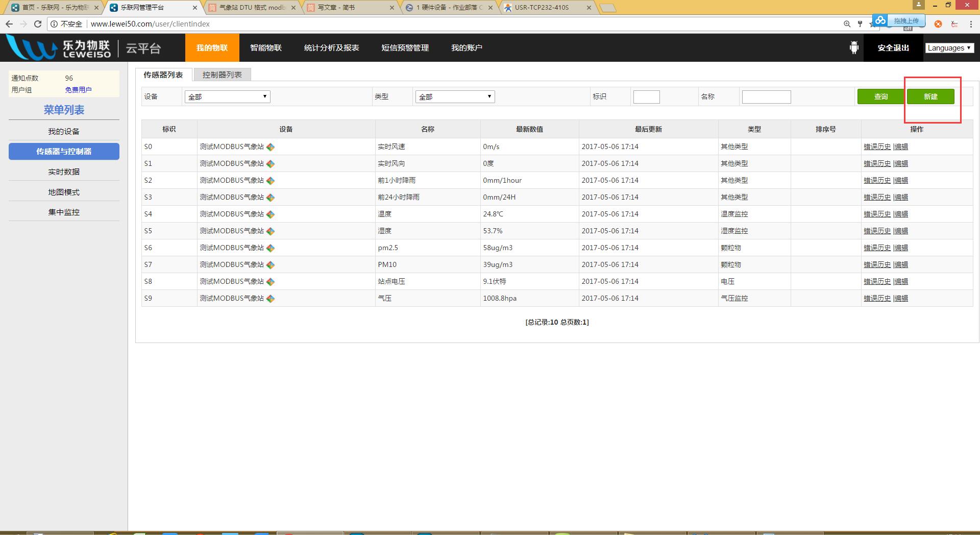Click the 免费用户 user group link
This screenshot has width=980, height=535.
coord(78,90)
